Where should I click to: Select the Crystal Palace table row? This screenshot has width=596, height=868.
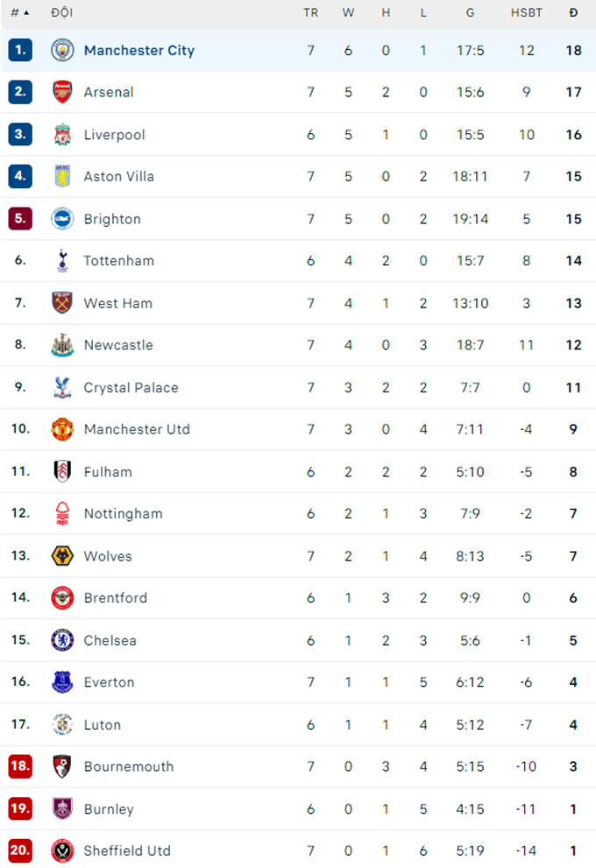click(x=298, y=387)
